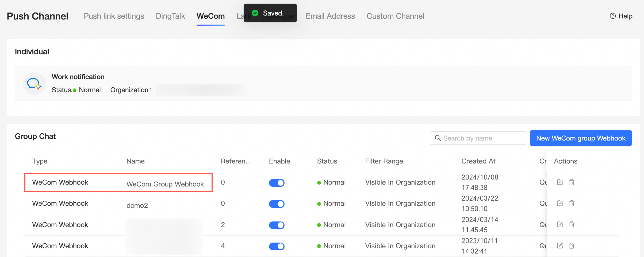The image size is (644, 257).
Task: Edit the webhook created 2023/10/11
Action: pyautogui.click(x=560, y=246)
